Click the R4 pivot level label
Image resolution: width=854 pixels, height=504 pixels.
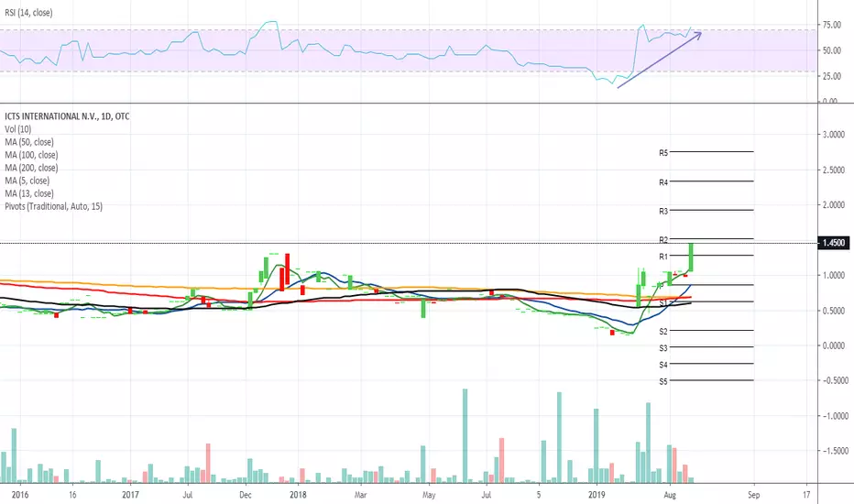663,182
